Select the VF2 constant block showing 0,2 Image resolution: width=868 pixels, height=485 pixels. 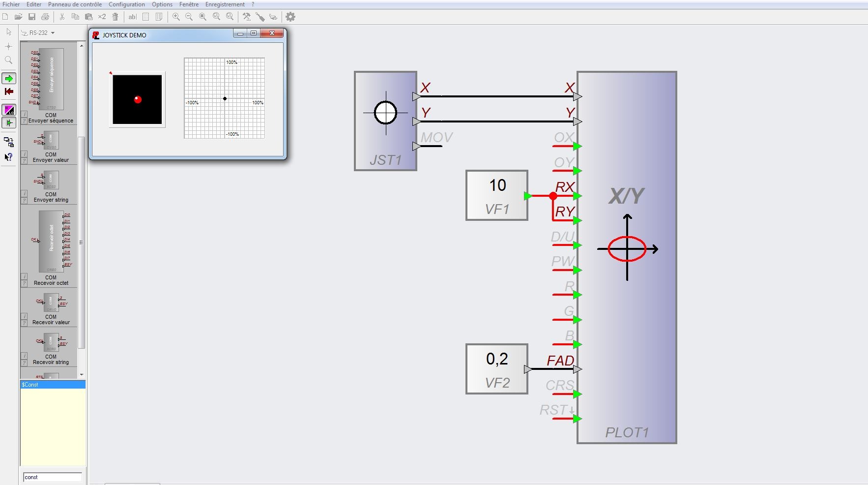[x=497, y=369]
